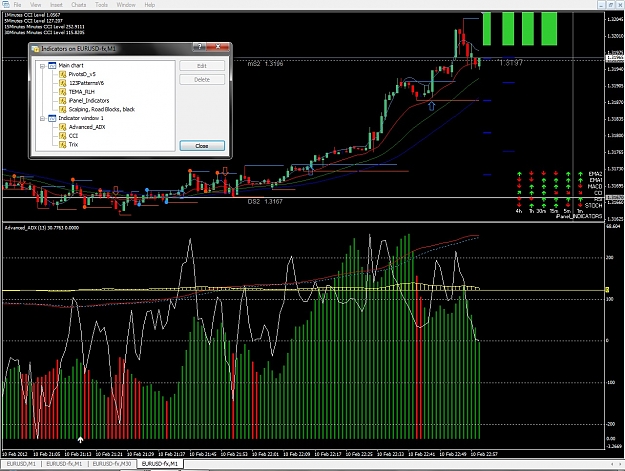
Task: Open the Insert menu
Action: tap(56, 5)
